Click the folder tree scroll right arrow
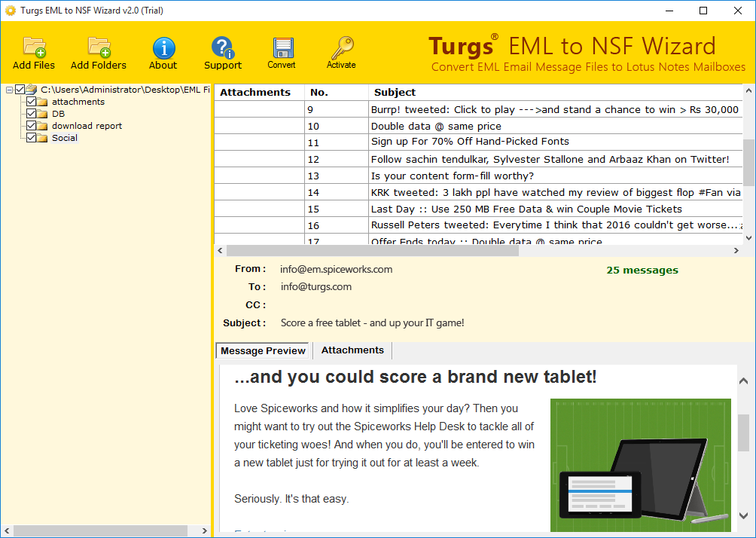This screenshot has height=538, width=756. (204, 530)
